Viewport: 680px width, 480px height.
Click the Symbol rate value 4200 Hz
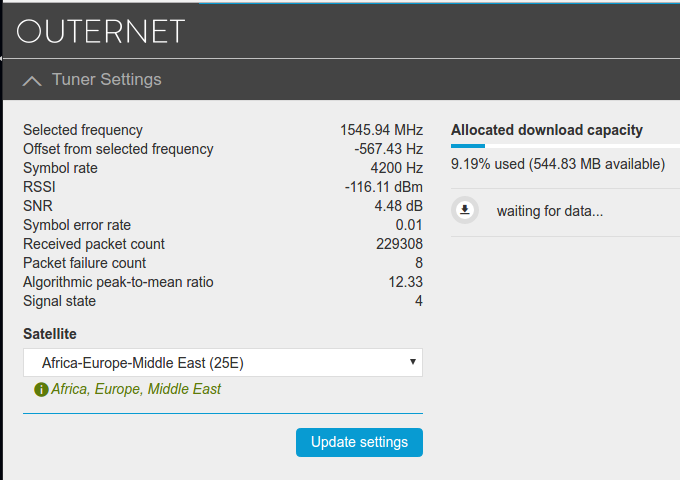pyautogui.click(x=396, y=168)
